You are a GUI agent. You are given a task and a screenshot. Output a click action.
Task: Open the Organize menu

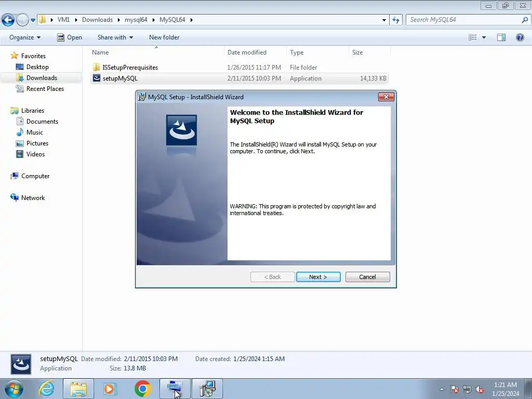[25, 37]
